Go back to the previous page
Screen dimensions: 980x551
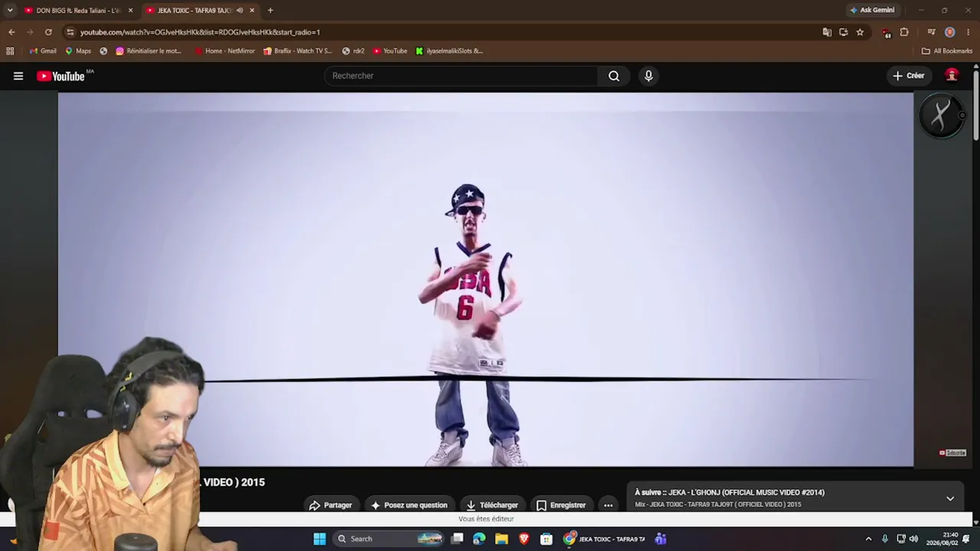click(11, 32)
